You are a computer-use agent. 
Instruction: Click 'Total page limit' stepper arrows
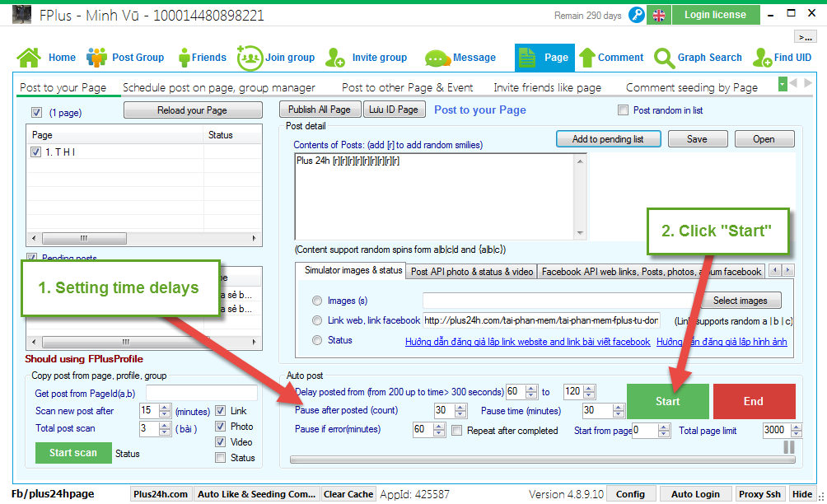coord(797,430)
